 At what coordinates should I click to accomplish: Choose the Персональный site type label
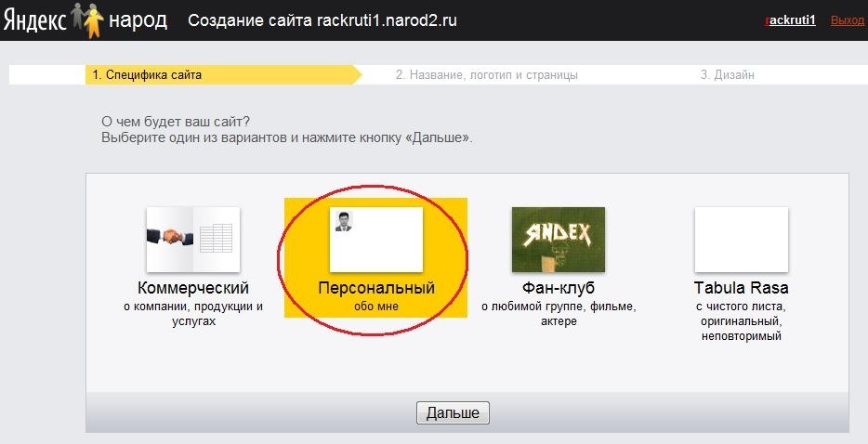375,288
